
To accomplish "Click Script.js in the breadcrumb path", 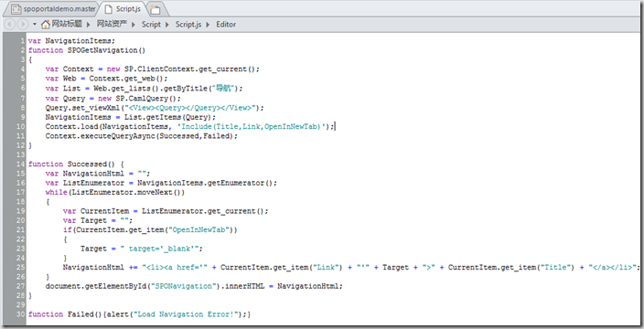I will click(x=188, y=24).
